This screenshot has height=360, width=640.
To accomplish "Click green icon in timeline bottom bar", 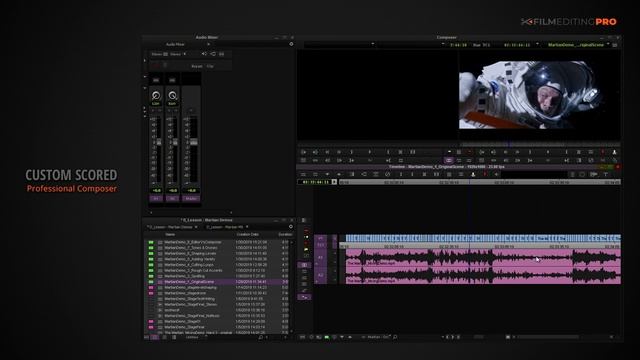I will coord(327,337).
